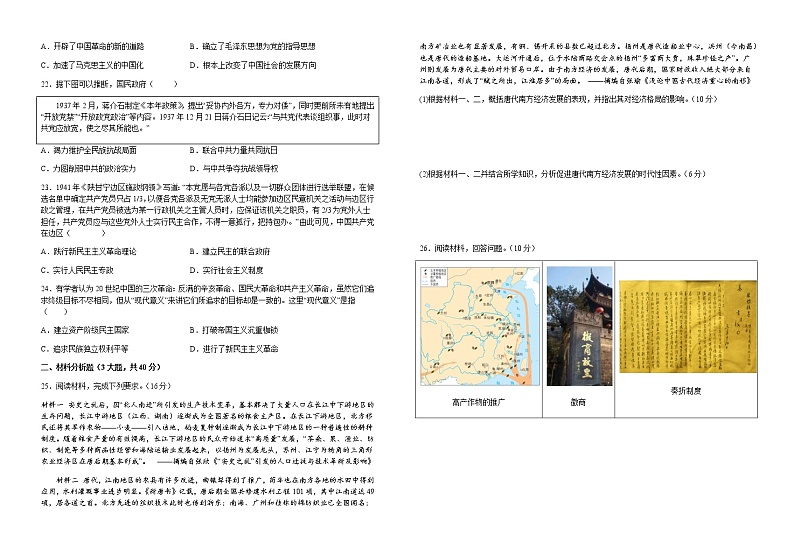Select option D 根本上改变了中国社会的发展方向
This screenshot has height=549, width=794.
coord(253,65)
